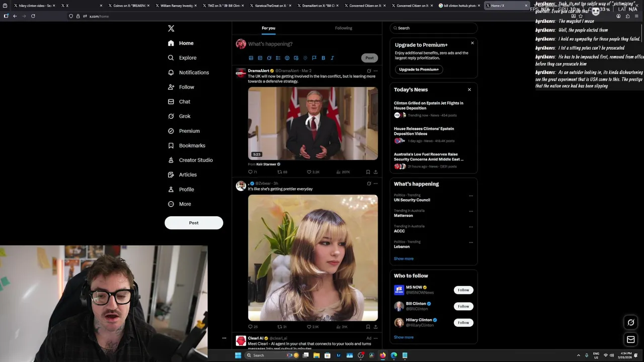
Task: Add a poll to the post
Action: point(278,58)
